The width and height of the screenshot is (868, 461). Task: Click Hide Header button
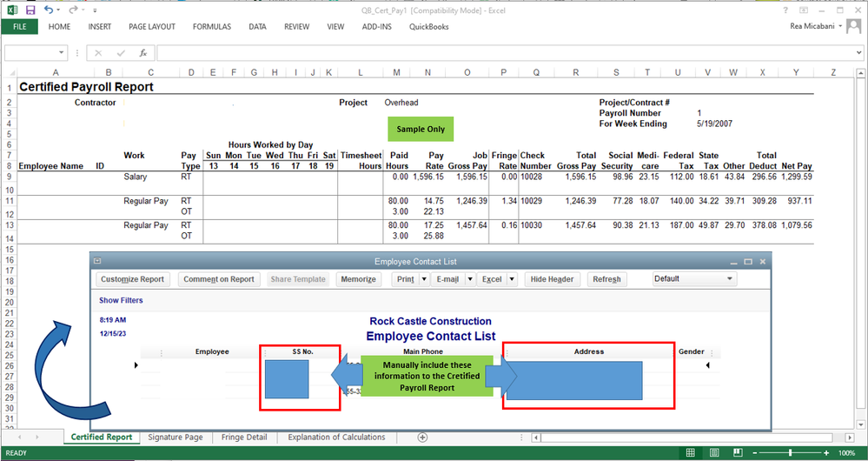click(x=552, y=279)
